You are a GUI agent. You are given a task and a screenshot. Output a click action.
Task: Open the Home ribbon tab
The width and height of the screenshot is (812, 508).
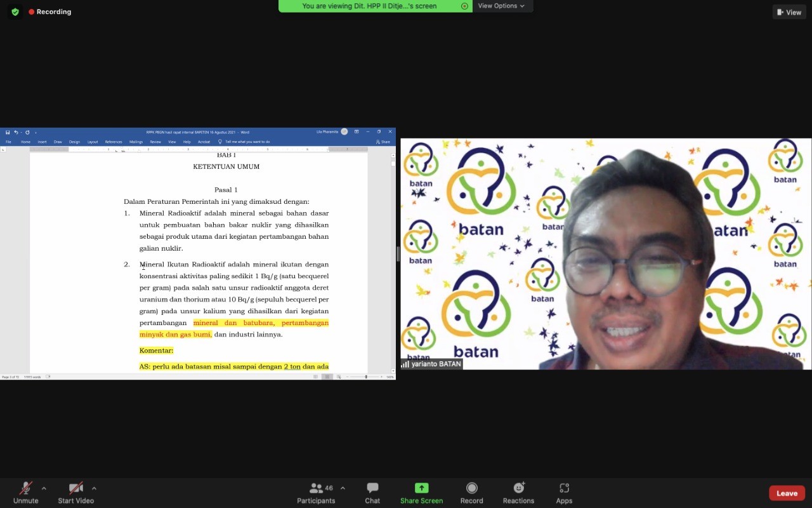tap(25, 142)
